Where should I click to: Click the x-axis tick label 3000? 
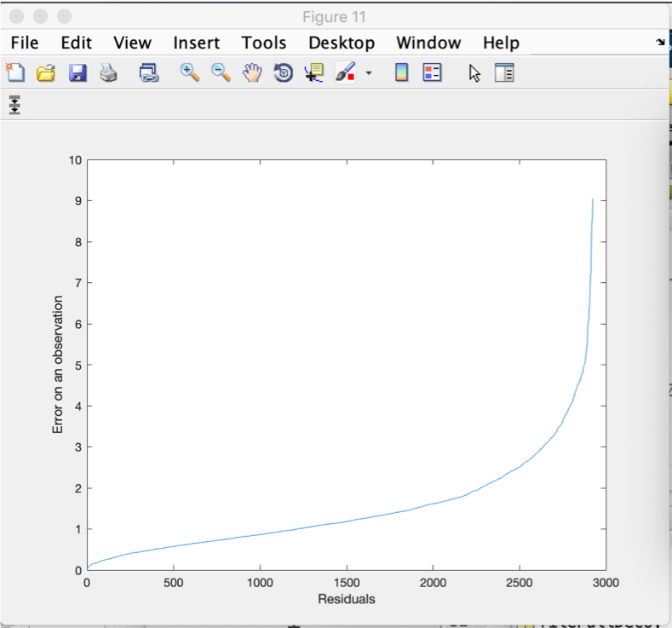click(606, 583)
